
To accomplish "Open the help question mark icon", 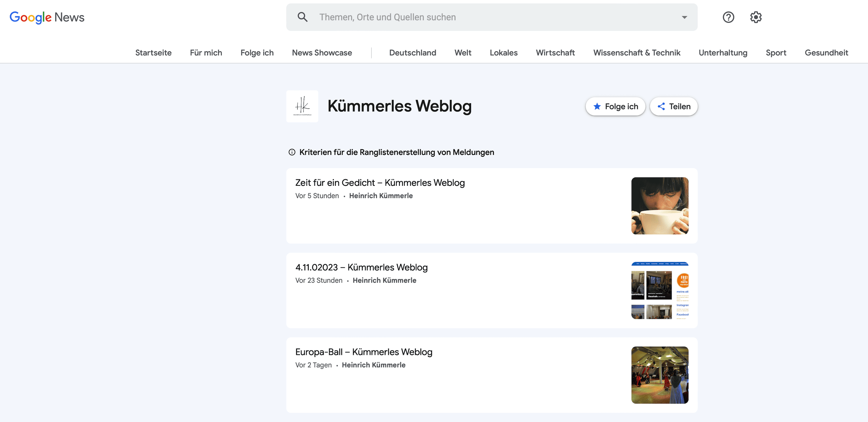I will click(x=728, y=17).
